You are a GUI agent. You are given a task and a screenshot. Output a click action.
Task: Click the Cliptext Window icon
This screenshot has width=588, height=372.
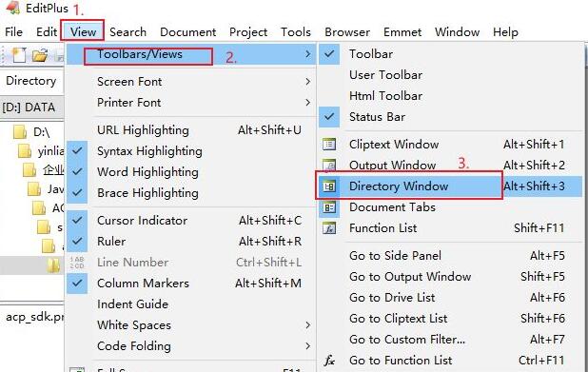click(329, 145)
